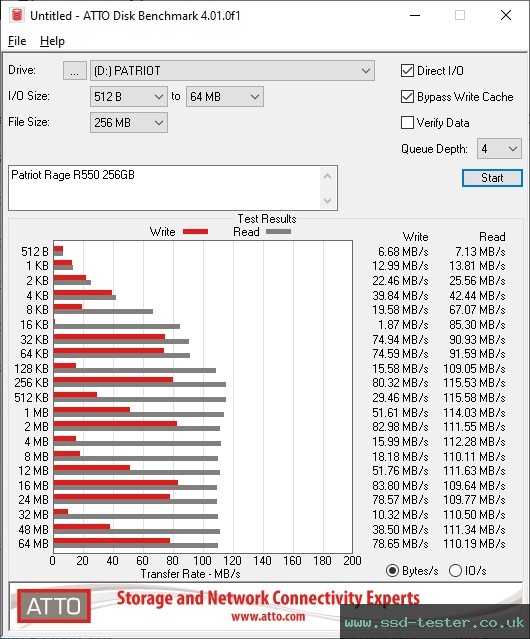This screenshot has width=530, height=639.
Task: Click the browse drive '...' button
Action: click(75, 71)
